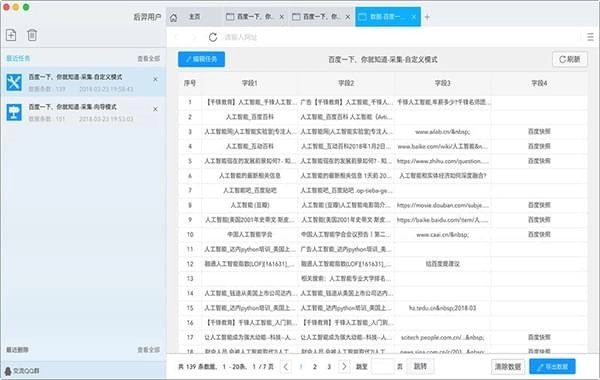Close the first 百度一下 browser tab
Screen dimensions: 600x380
[x=282, y=17]
